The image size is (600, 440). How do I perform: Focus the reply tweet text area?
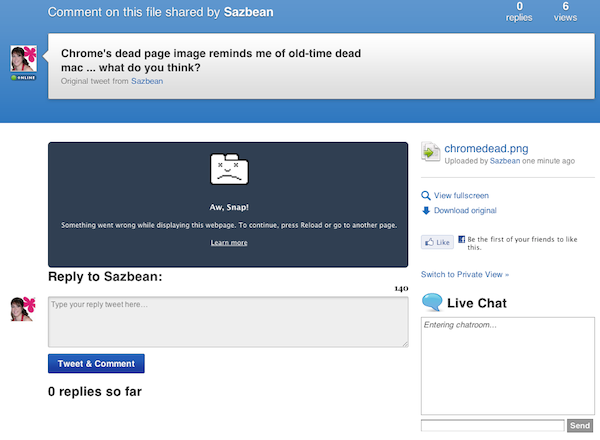click(228, 322)
